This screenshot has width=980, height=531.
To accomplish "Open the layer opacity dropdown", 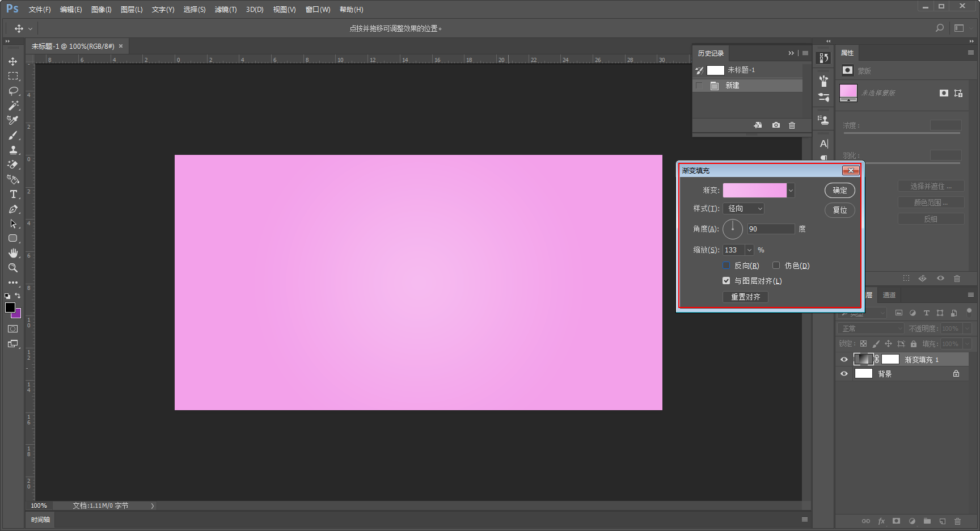I will tap(968, 328).
